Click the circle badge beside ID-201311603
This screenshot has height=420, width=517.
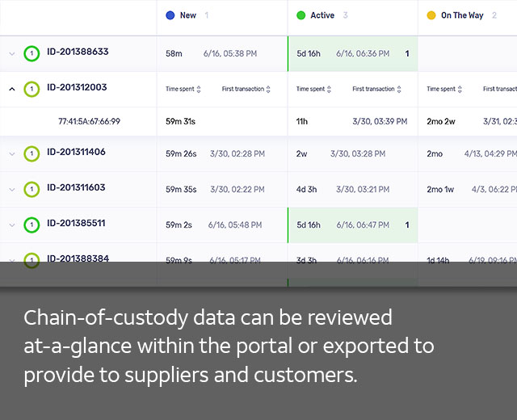click(x=32, y=190)
